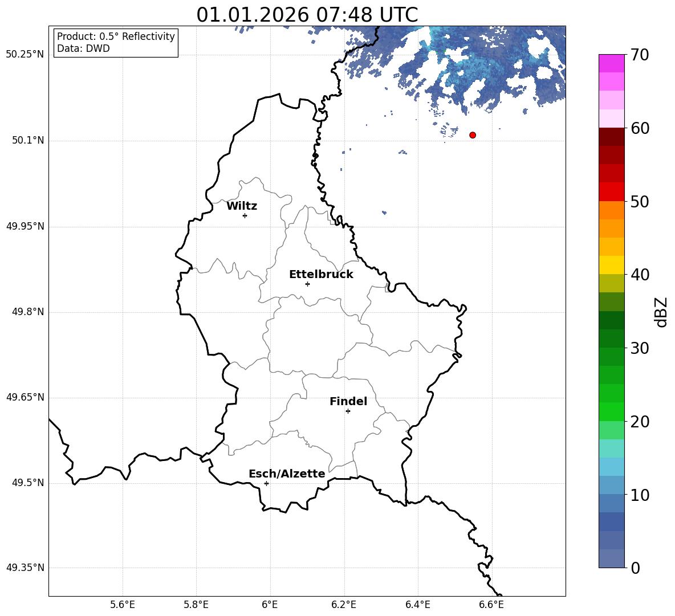Screen dimensions: 675x616
Task: Click the 6.4°E longitude label
Action: [417, 605]
